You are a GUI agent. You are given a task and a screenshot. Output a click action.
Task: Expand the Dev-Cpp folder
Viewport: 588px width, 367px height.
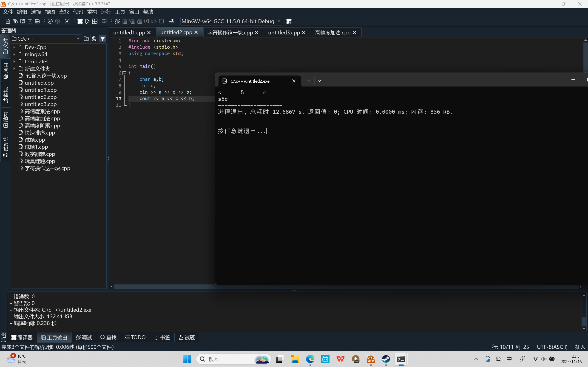point(14,47)
